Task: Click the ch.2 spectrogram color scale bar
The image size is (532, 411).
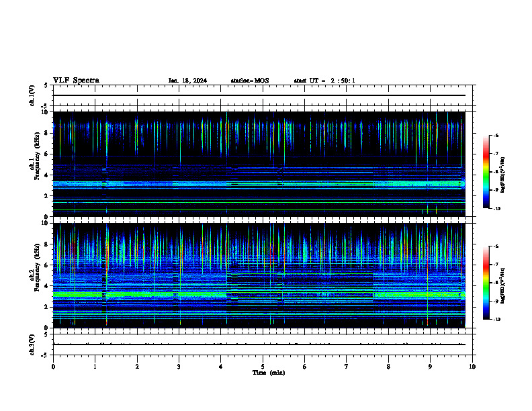Action: 486,283
